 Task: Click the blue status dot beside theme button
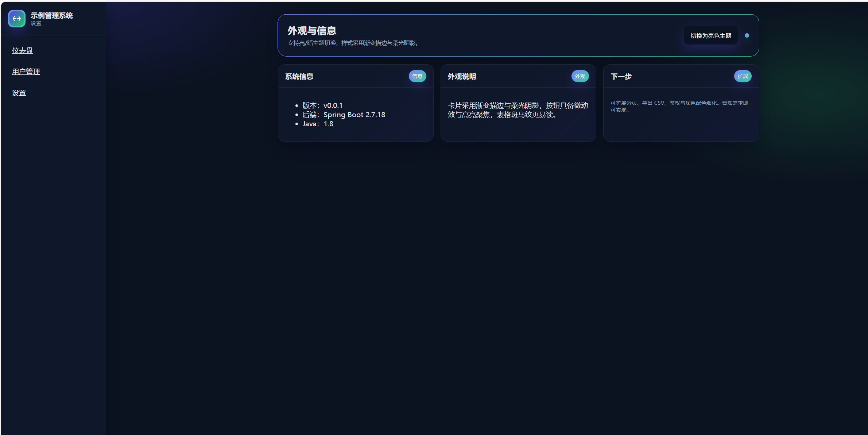point(747,35)
